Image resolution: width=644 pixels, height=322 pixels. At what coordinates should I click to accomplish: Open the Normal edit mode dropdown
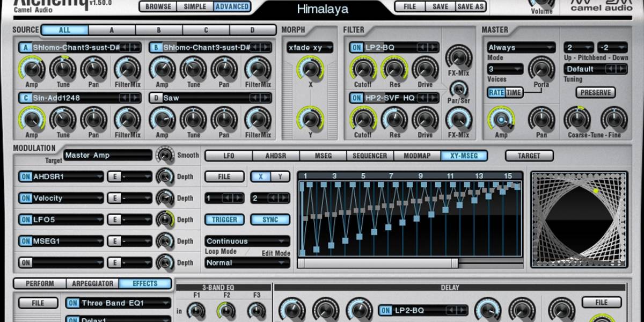coord(247,262)
